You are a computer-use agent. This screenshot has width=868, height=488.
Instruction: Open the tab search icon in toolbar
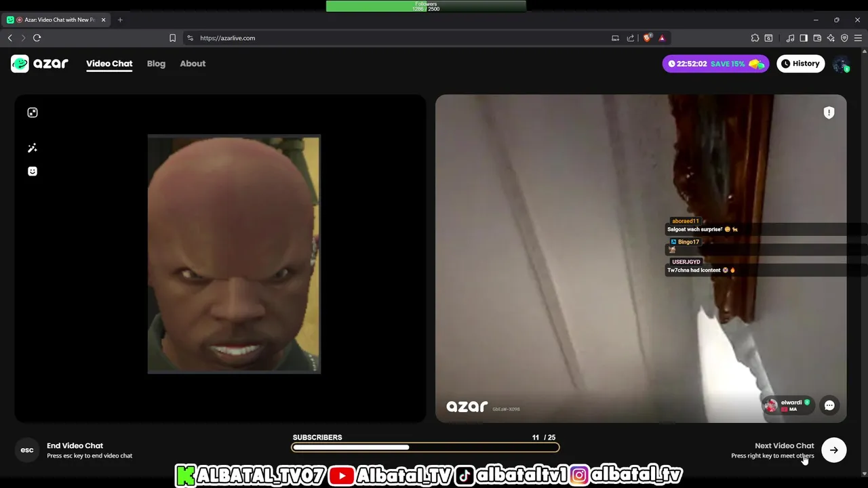tap(768, 38)
